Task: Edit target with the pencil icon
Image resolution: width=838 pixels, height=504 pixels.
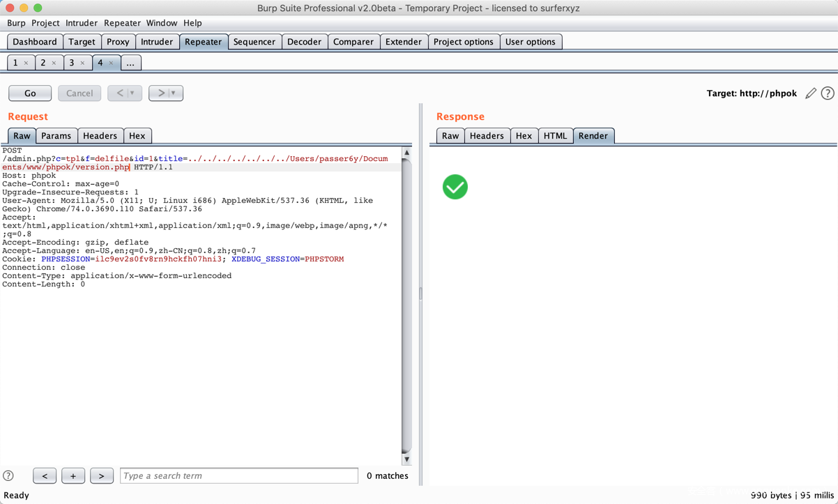Action: (x=811, y=93)
